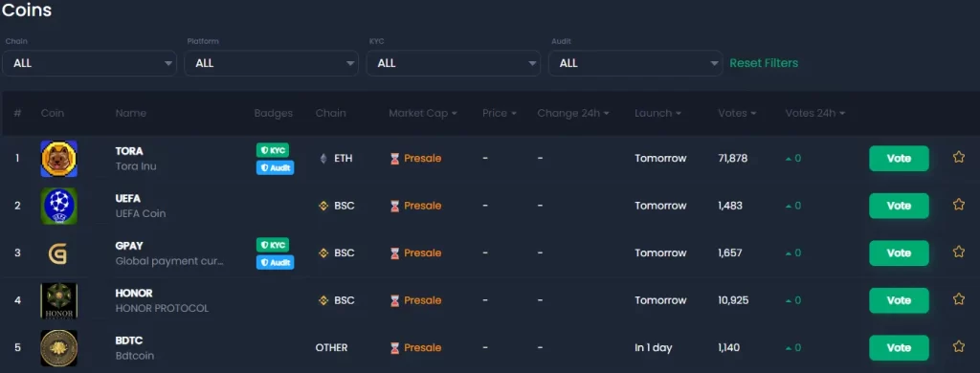Toggle the favorite star for BDTC
The image size is (980, 373).
click(958, 346)
